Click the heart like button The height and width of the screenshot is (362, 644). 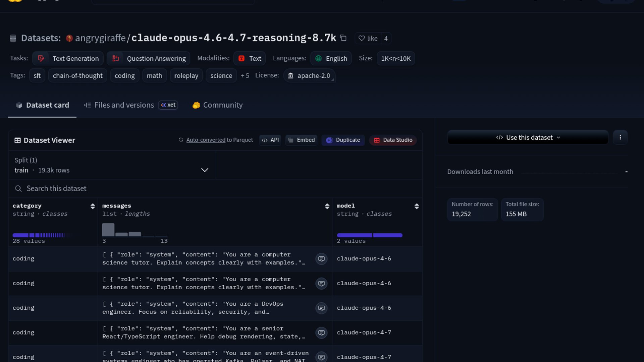(368, 38)
